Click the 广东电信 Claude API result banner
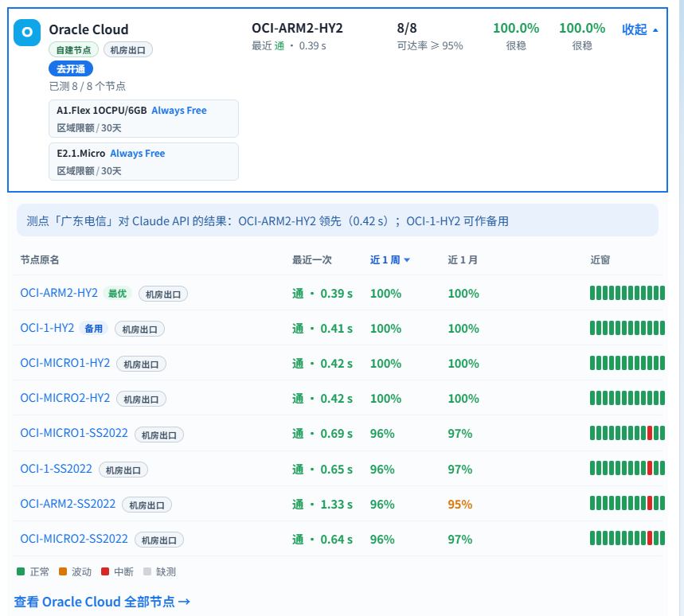 [337, 220]
